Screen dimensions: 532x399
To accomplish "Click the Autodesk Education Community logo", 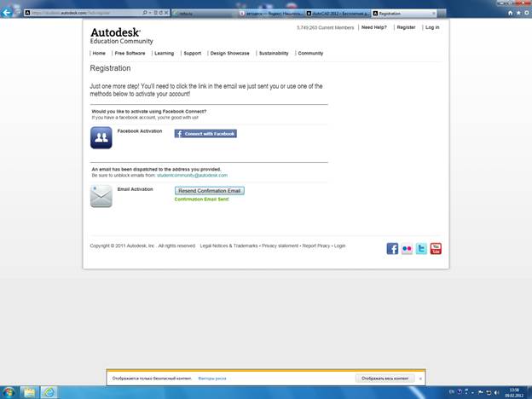I will (x=121, y=36).
